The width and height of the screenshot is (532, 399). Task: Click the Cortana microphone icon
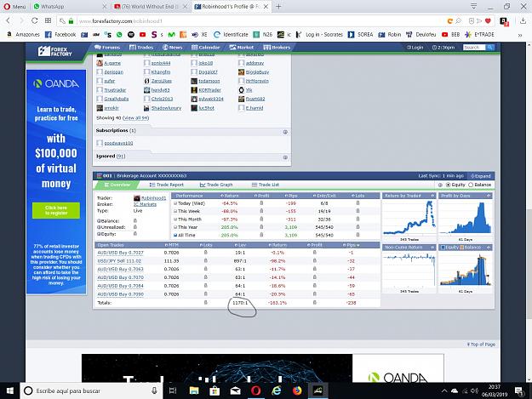(x=154, y=390)
